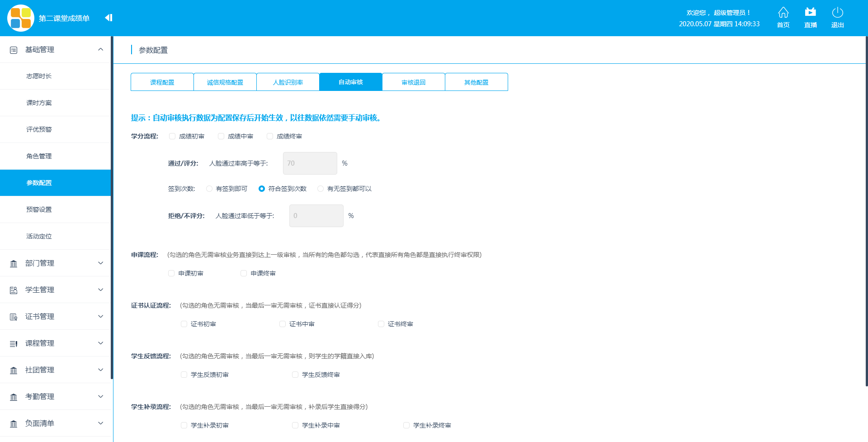Check 学生补录中审 checkbox

tap(295, 425)
